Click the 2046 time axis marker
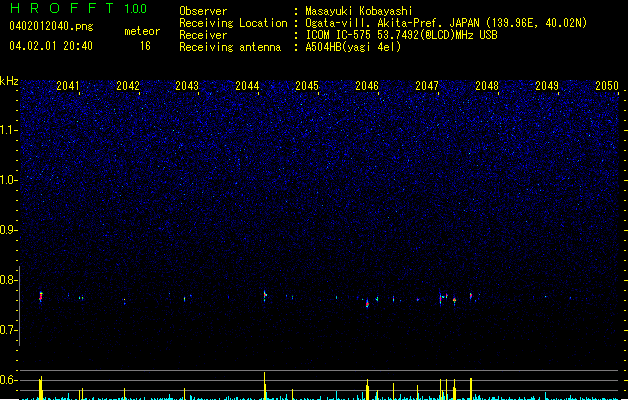The width and height of the screenshot is (629, 400). click(x=367, y=86)
